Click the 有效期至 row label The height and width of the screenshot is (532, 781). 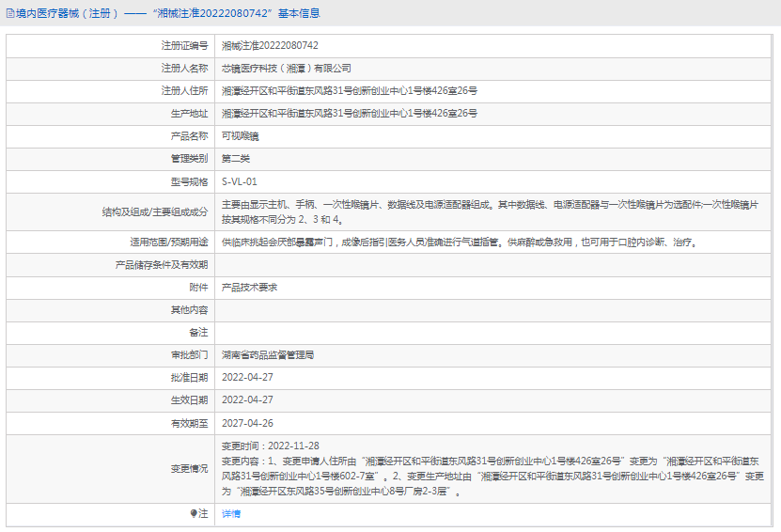(x=189, y=423)
